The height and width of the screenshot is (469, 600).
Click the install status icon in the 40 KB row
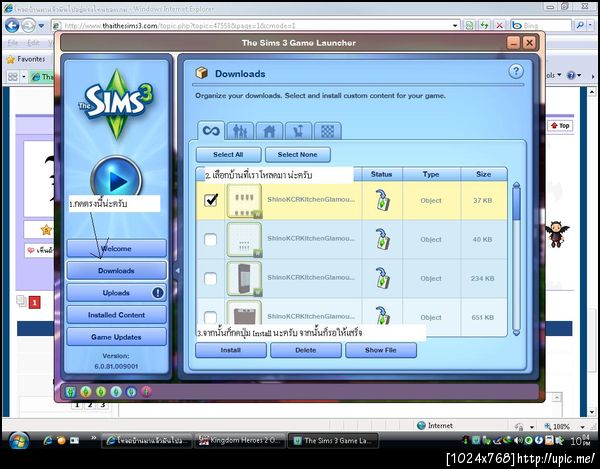point(382,239)
